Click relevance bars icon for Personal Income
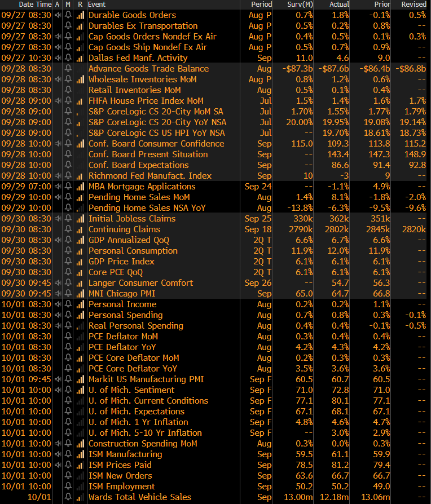 click(x=80, y=304)
